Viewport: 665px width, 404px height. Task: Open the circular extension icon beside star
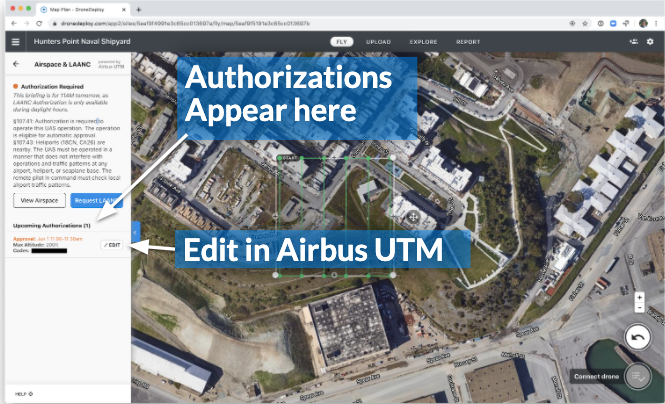point(601,23)
